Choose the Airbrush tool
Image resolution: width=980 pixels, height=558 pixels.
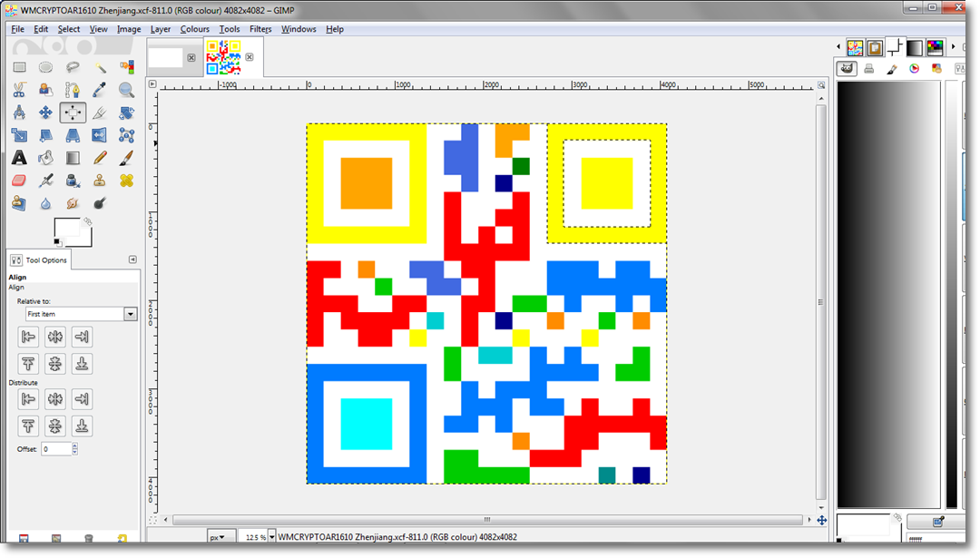[45, 181]
